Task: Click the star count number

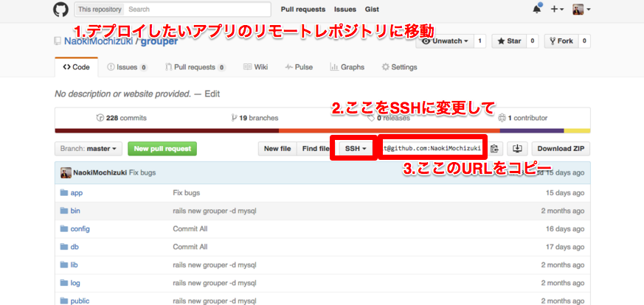Action: (x=533, y=41)
